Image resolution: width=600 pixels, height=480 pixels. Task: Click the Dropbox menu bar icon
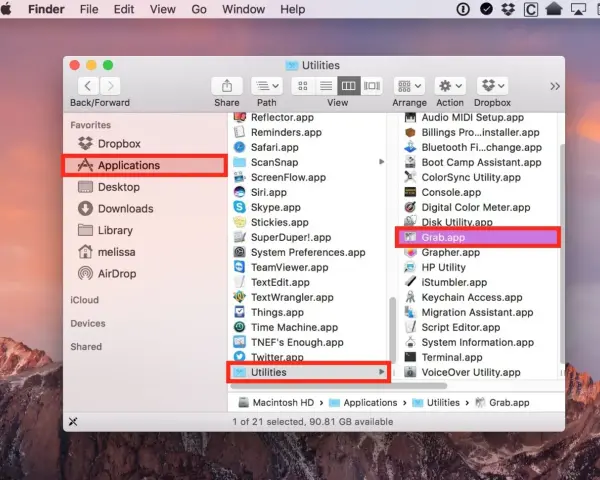pyautogui.click(x=508, y=9)
